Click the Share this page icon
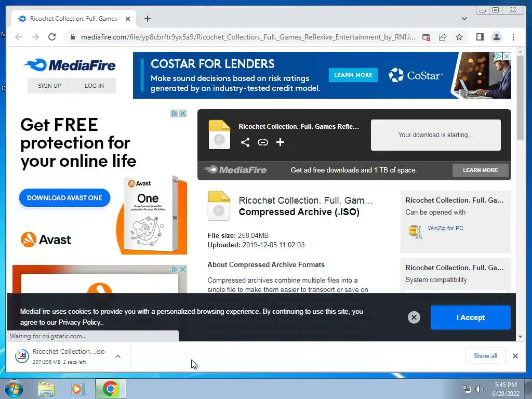 click(x=443, y=37)
